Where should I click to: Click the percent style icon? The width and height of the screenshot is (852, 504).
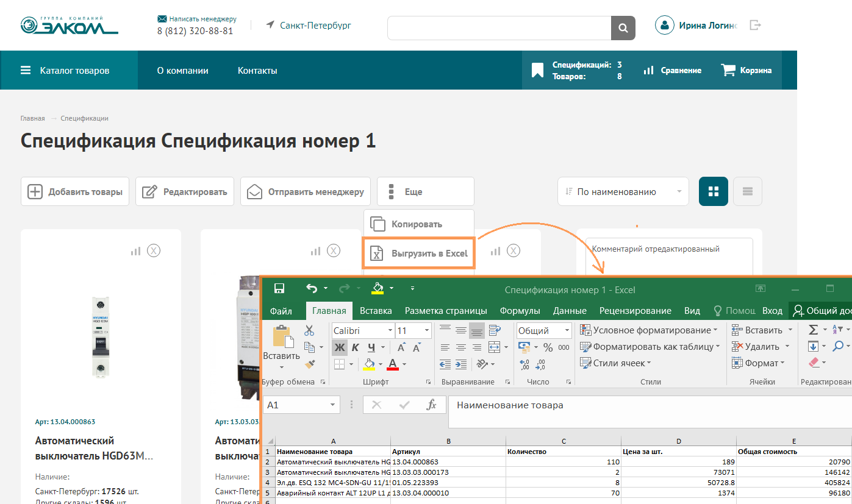click(x=548, y=347)
